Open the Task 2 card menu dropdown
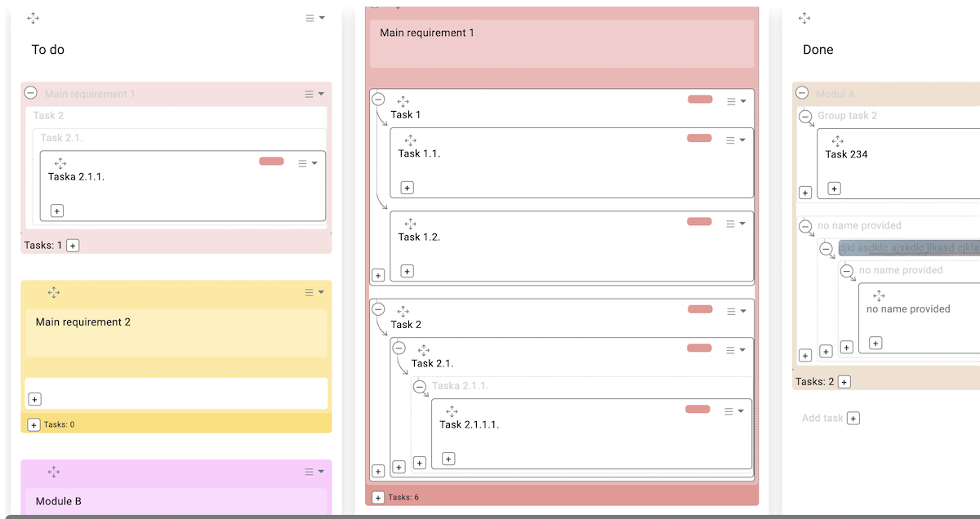Screen dimensions: 980x519 click(737, 311)
